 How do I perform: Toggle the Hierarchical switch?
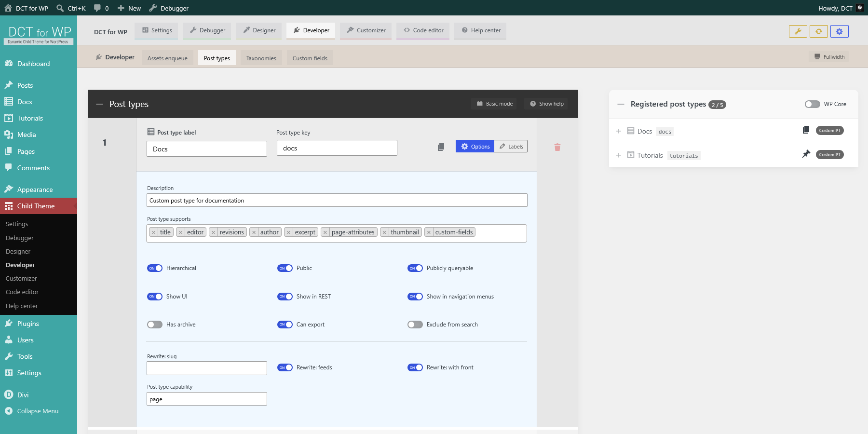tap(155, 268)
